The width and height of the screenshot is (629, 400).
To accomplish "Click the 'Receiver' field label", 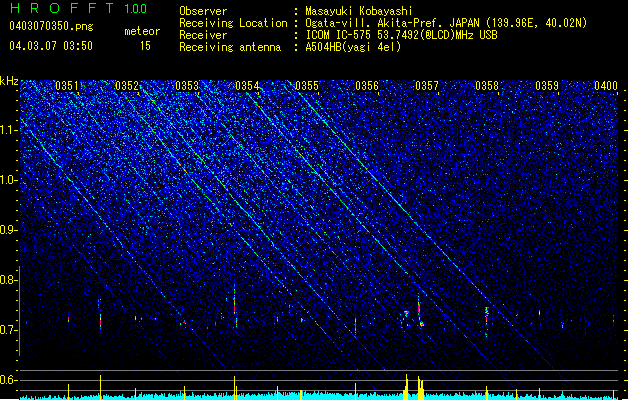I will click(203, 35).
